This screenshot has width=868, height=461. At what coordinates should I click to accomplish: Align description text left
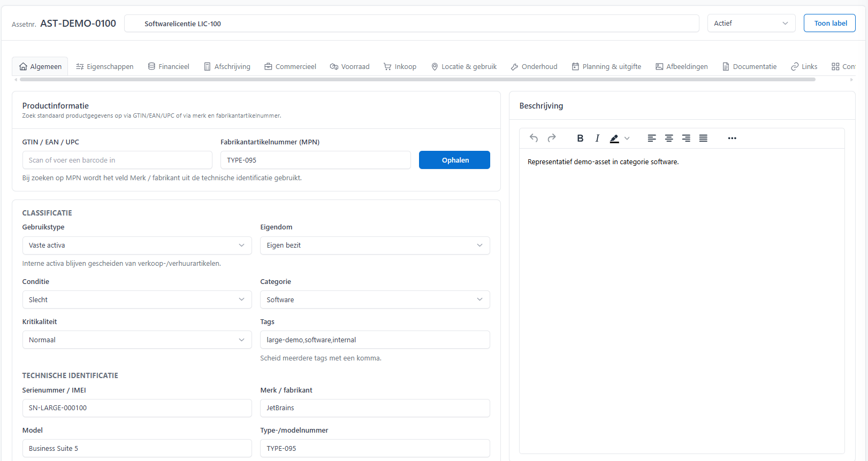652,138
